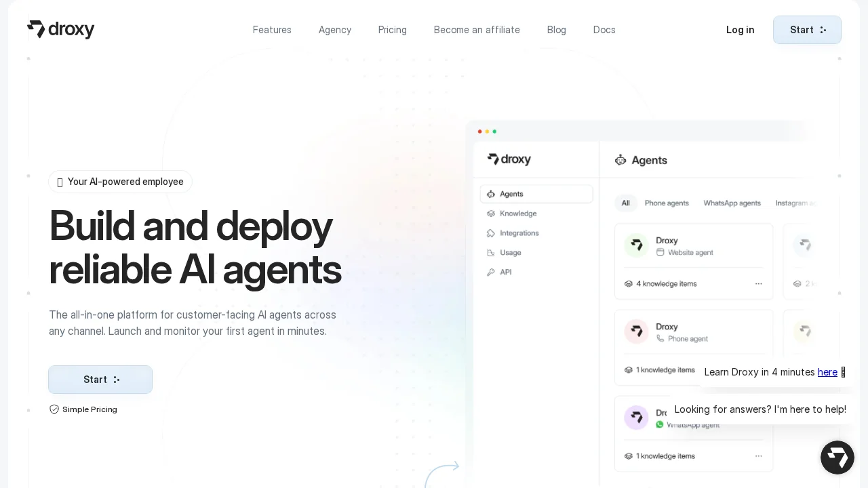Open the ellipsis menu on the Phone agent card
The image size is (868, 488).
(x=759, y=370)
